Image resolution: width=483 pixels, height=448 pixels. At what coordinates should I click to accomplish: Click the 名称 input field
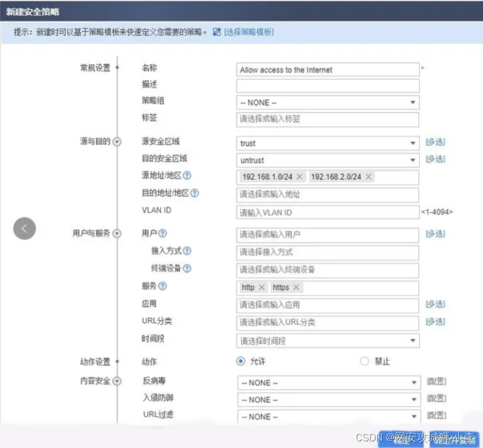pos(327,70)
